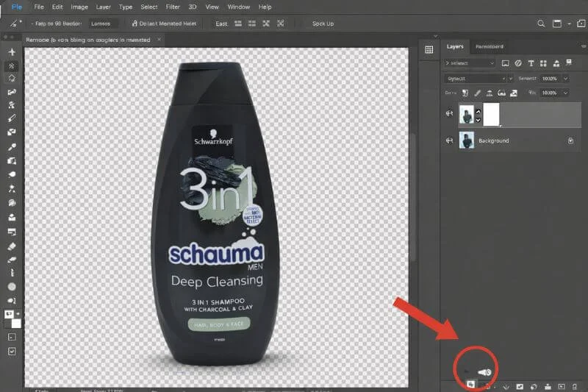
Task: Toggle lock transparent pixels icon
Action: [465, 93]
